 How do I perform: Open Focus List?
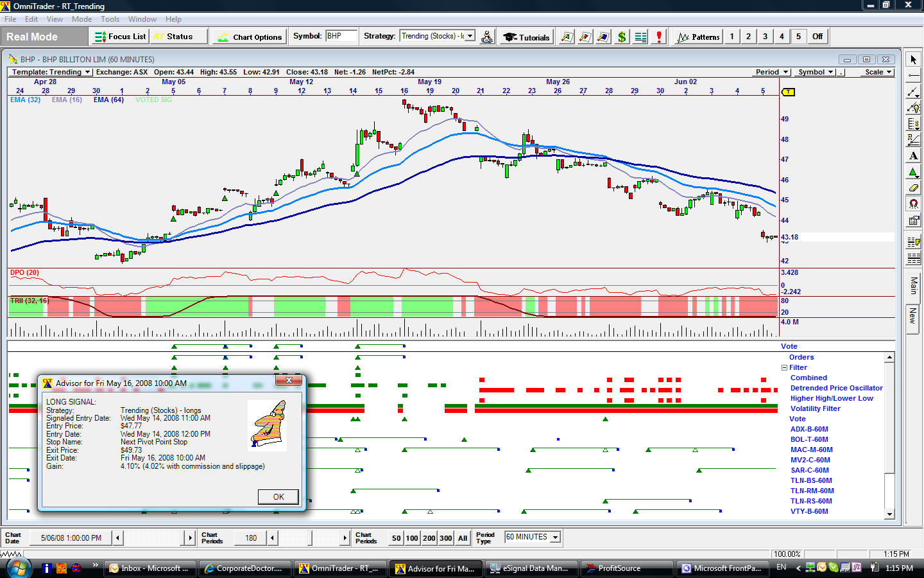point(120,37)
